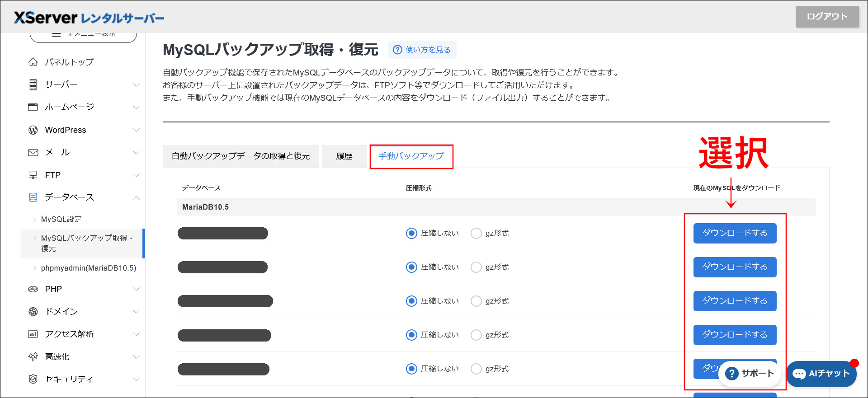The height and width of the screenshot is (398, 868).
Task: Click the ホームページ window icon
Action: click(x=33, y=107)
